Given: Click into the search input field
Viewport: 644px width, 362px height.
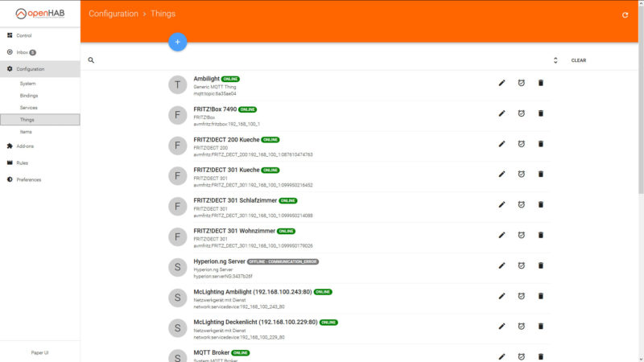Looking at the screenshot, I should 323,60.
